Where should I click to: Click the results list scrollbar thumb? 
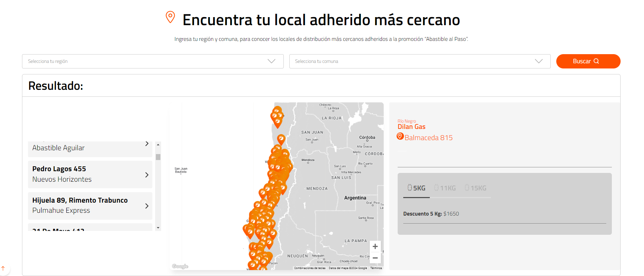(158, 157)
